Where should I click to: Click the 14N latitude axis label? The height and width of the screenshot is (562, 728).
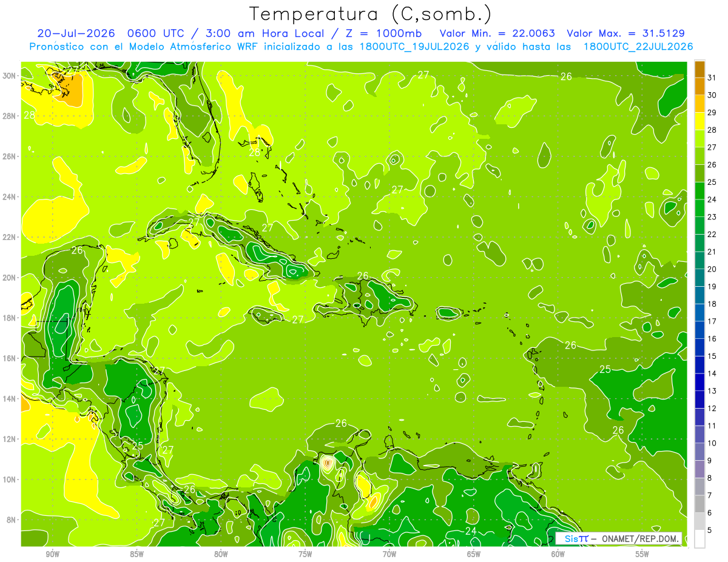click(x=9, y=398)
